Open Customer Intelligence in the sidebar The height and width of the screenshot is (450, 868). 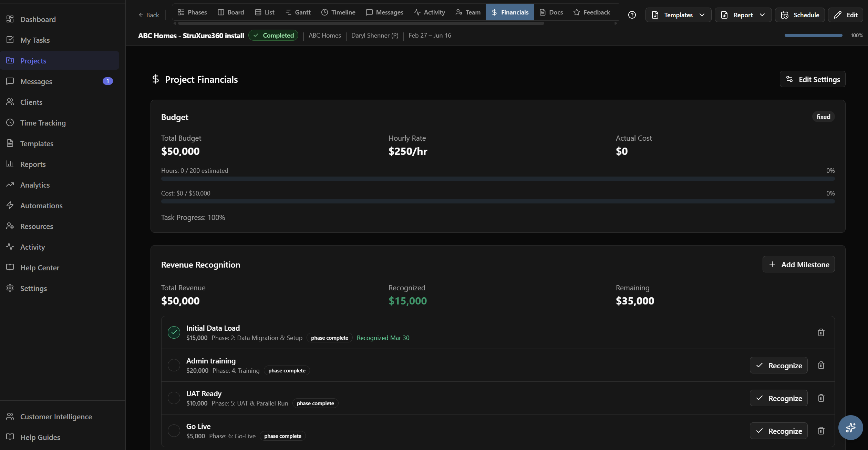point(55,417)
